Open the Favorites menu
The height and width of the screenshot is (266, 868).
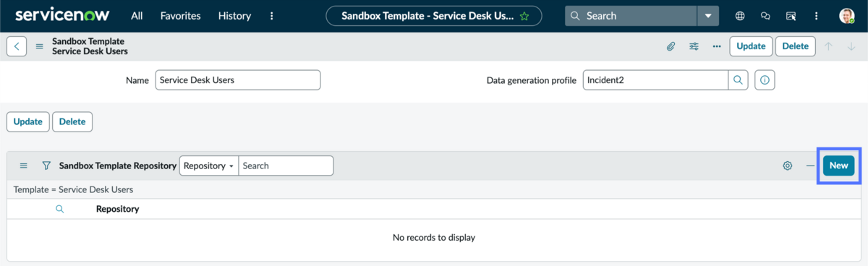click(180, 16)
